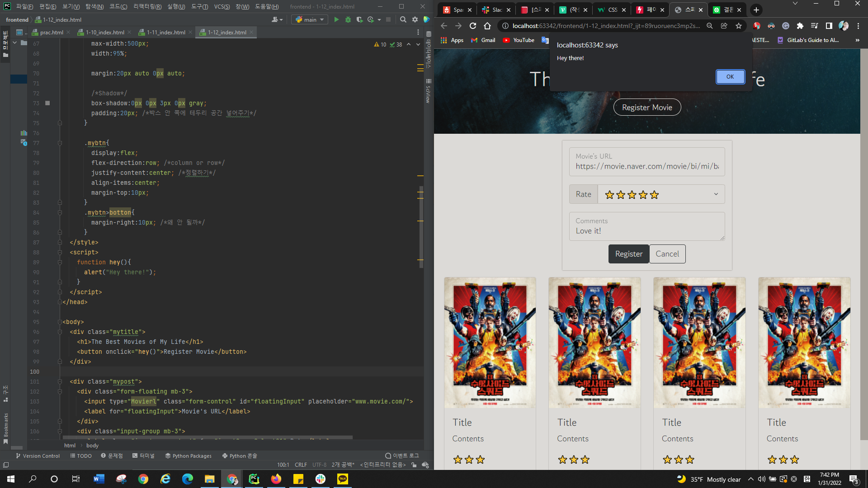This screenshot has height=488, width=868.
Task: Collapse the body tag fold at line 95
Action: 60,322
